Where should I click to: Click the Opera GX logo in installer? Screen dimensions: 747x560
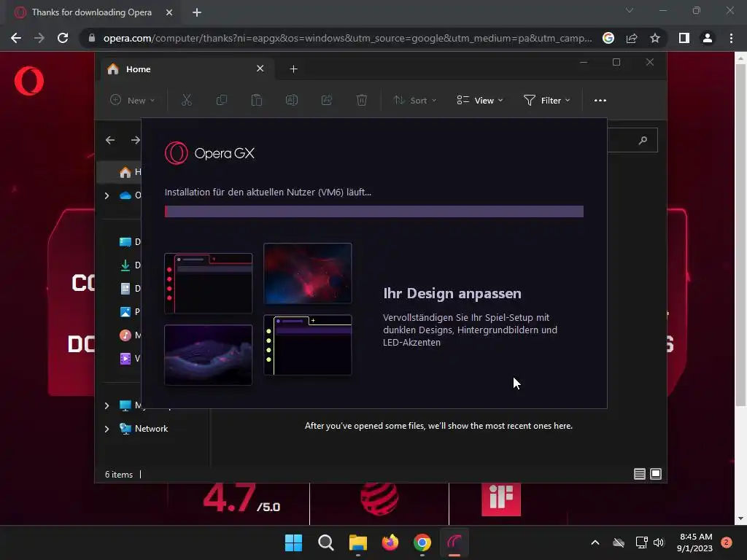(x=209, y=153)
